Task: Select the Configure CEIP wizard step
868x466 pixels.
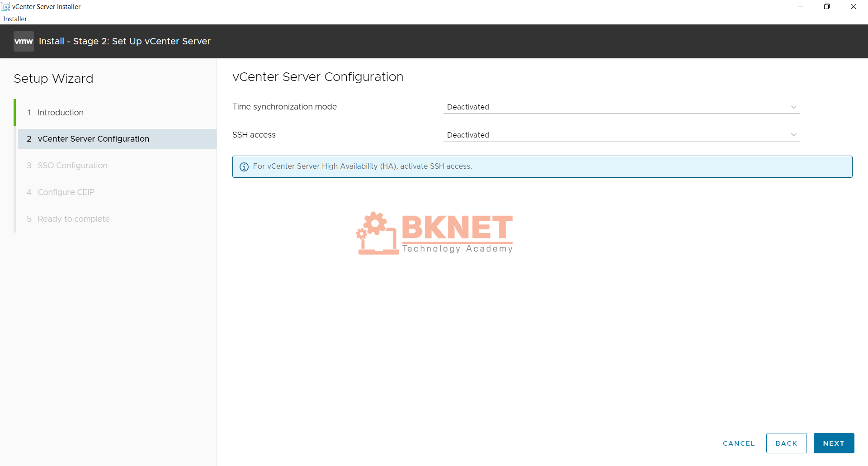Action: click(x=66, y=192)
